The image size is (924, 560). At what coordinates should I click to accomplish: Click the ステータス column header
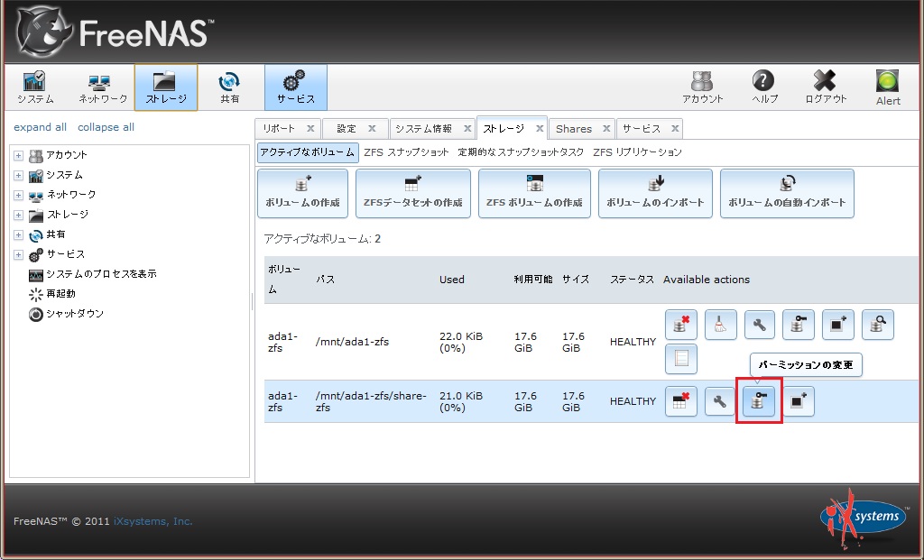coord(632,280)
